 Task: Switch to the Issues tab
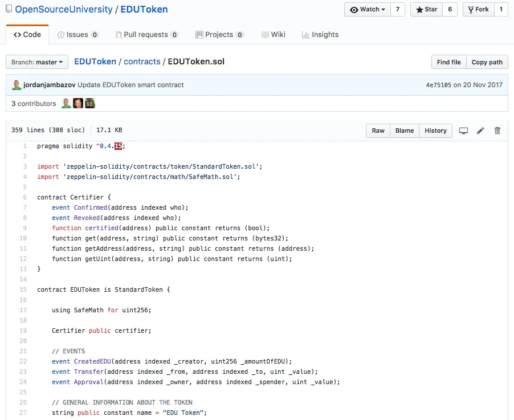pyautogui.click(x=77, y=34)
